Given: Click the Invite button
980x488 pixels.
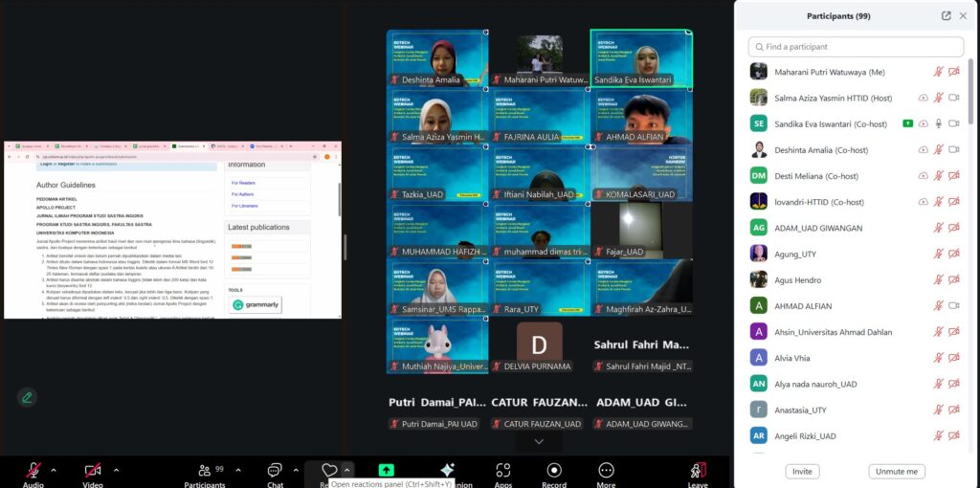Looking at the screenshot, I should point(802,471).
